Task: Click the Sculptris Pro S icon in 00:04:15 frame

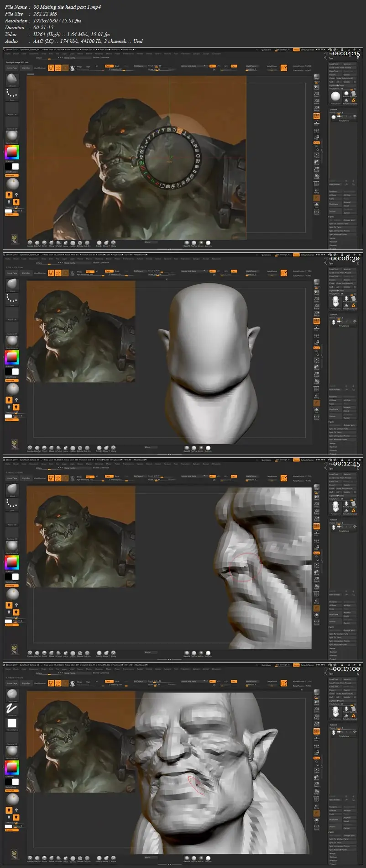Action: (x=72, y=68)
